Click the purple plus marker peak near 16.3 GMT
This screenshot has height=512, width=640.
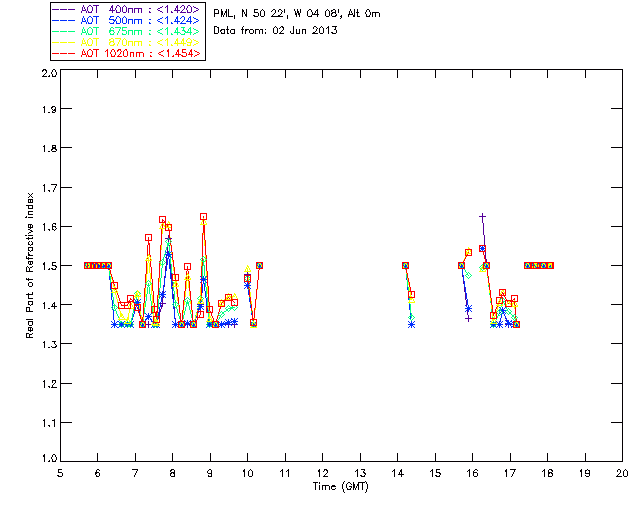click(x=482, y=217)
